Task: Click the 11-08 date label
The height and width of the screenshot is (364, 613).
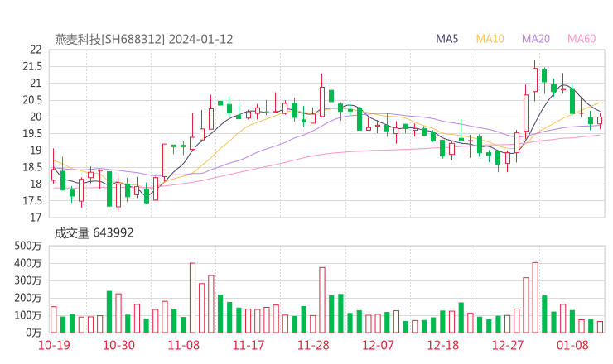Action: (184, 345)
